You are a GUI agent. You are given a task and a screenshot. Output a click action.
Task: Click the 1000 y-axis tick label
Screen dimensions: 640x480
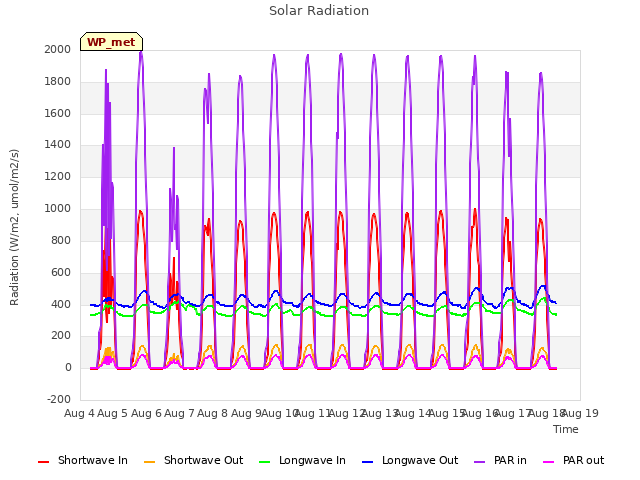[58, 208]
